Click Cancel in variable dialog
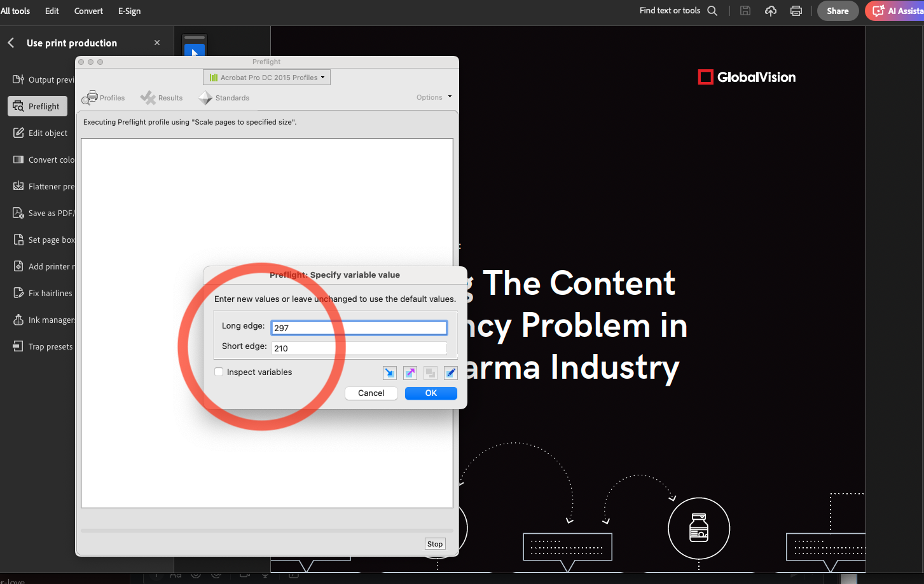 pyautogui.click(x=371, y=393)
